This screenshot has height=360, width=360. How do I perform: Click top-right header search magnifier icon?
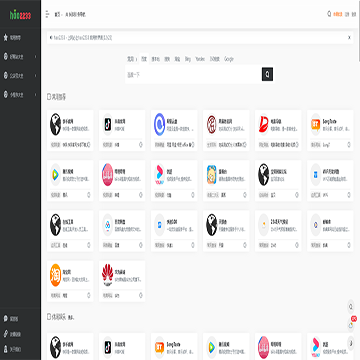pyautogui.click(x=329, y=14)
